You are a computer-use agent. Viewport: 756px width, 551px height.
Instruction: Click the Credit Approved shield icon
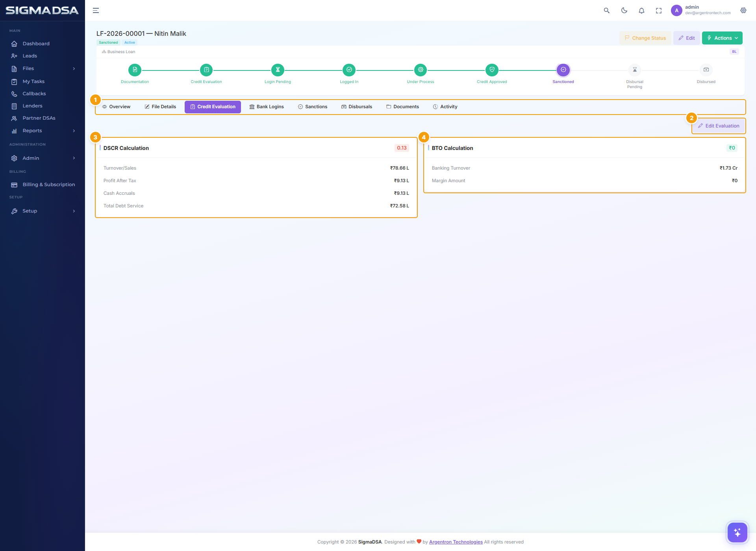tap(492, 70)
